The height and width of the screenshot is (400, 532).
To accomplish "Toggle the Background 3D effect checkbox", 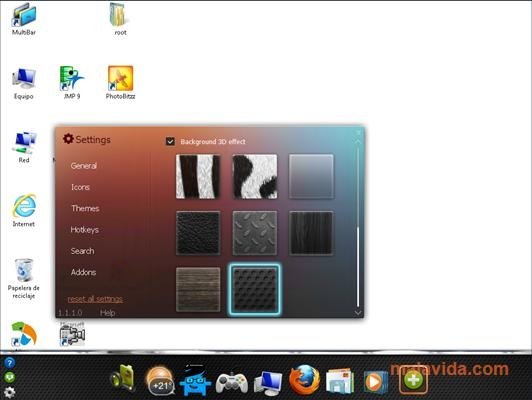I will (x=170, y=141).
